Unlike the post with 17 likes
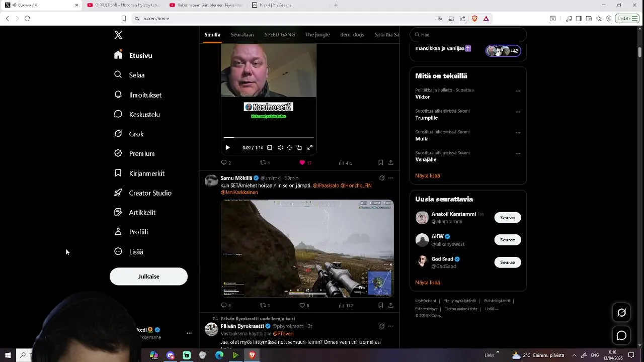 305,162
